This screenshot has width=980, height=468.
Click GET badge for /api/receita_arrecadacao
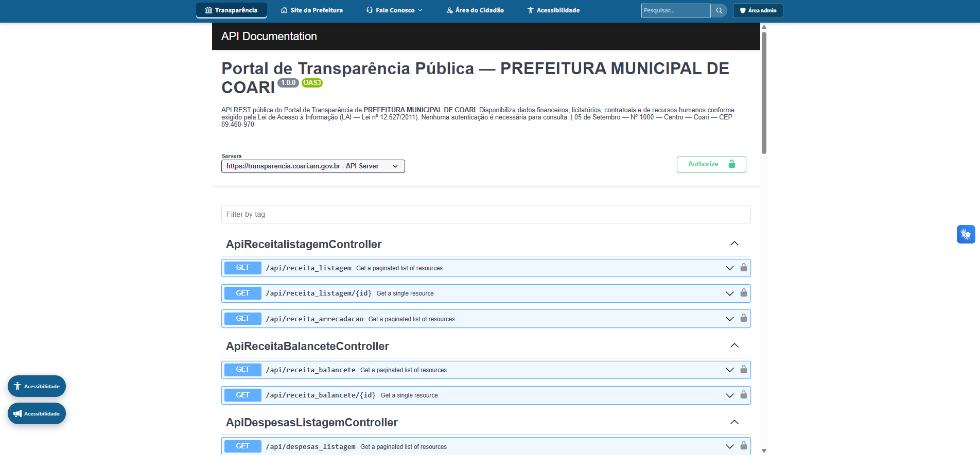point(243,319)
